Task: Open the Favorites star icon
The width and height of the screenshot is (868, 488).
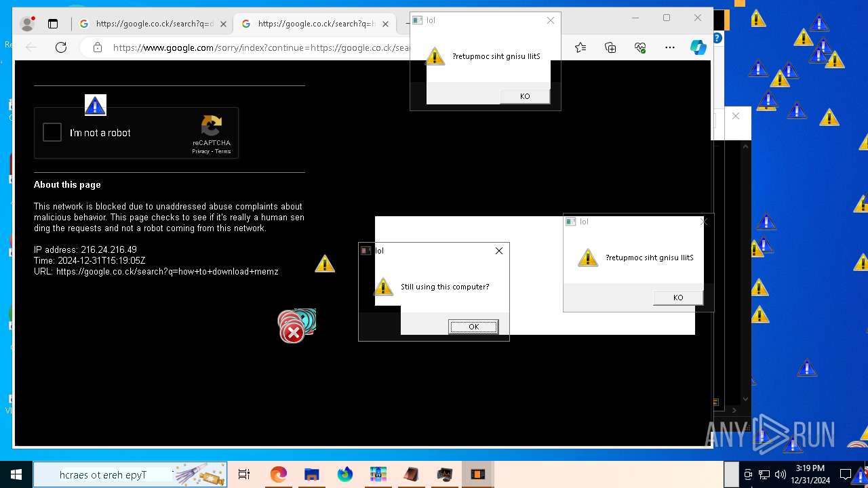Action: 580,47
